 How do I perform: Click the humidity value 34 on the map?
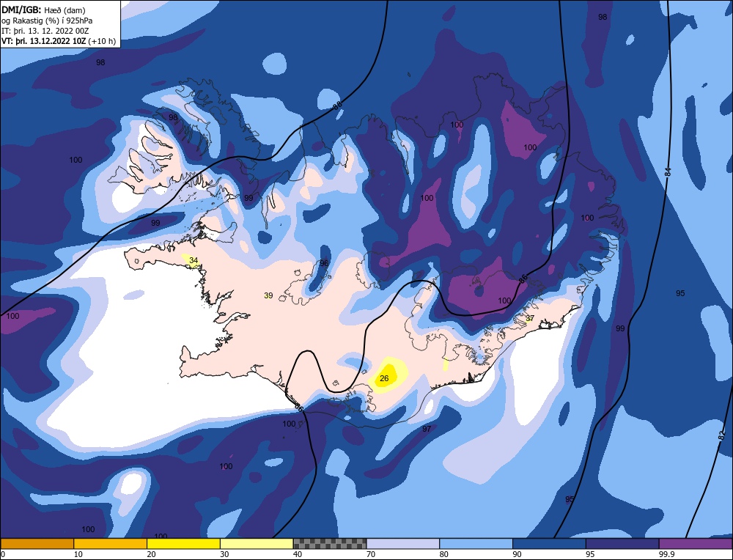click(194, 260)
